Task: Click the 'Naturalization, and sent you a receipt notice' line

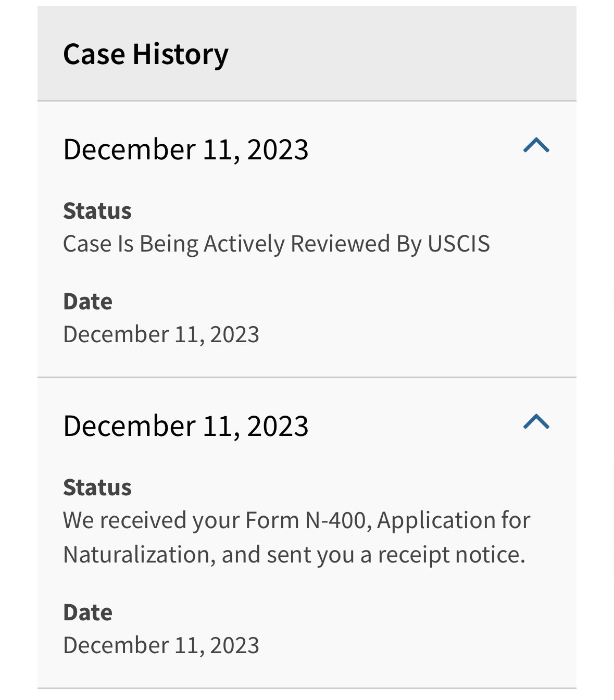Action: point(294,555)
